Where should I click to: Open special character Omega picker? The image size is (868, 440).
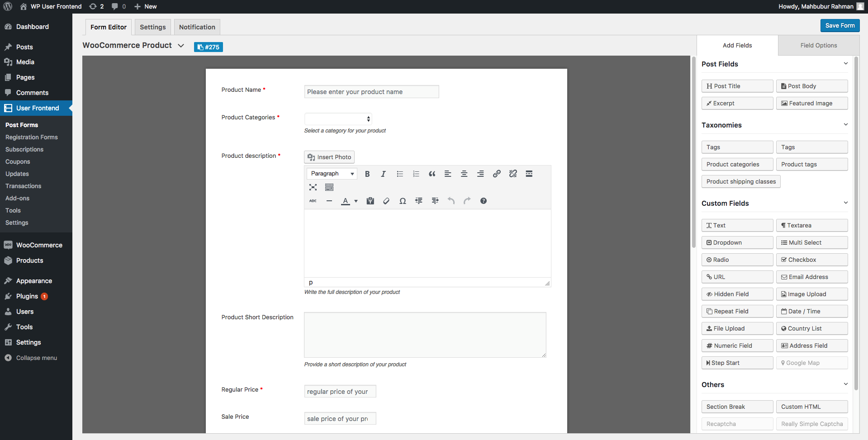[403, 201]
